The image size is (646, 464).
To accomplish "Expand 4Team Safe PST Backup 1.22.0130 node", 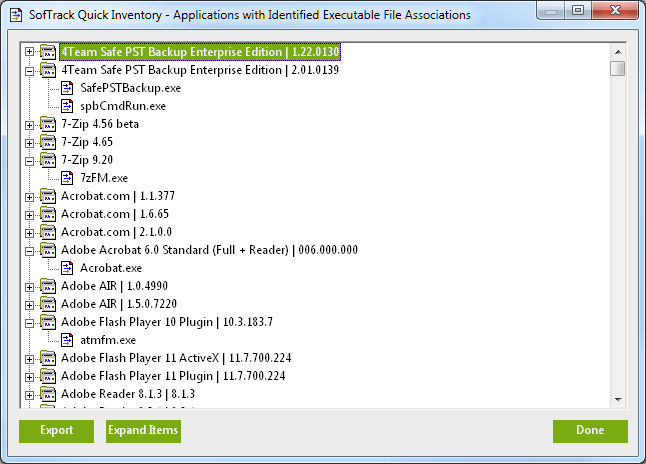I will pyautogui.click(x=29, y=52).
